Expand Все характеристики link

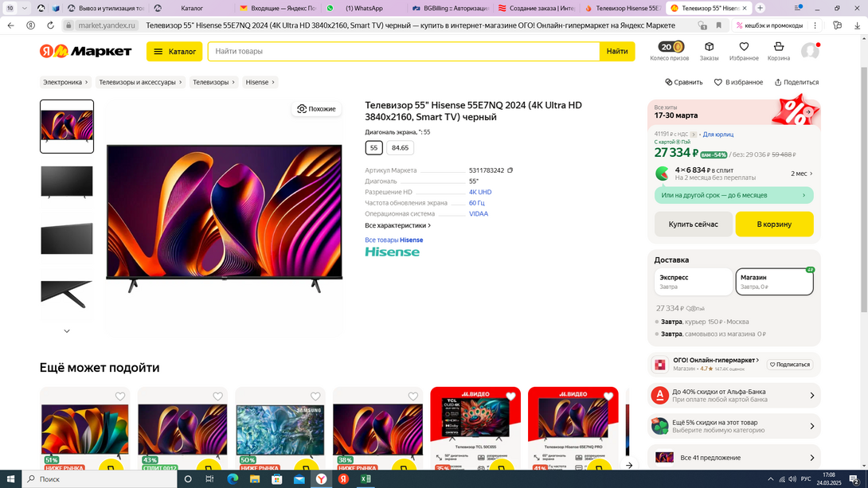397,225
